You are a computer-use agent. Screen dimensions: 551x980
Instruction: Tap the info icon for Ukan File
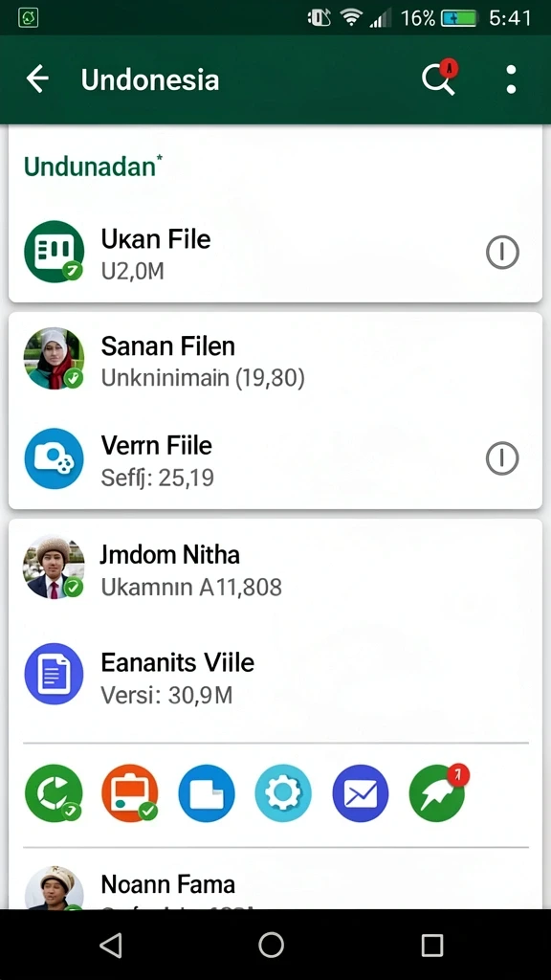[x=502, y=253]
